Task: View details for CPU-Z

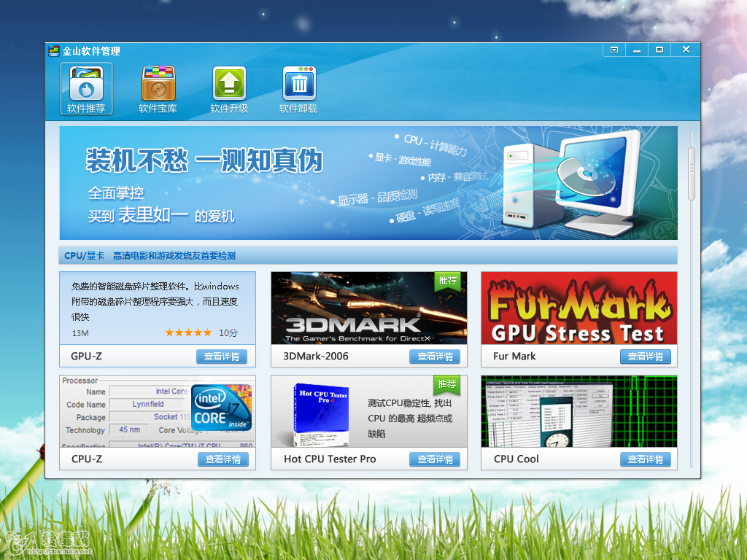Action: tap(223, 459)
